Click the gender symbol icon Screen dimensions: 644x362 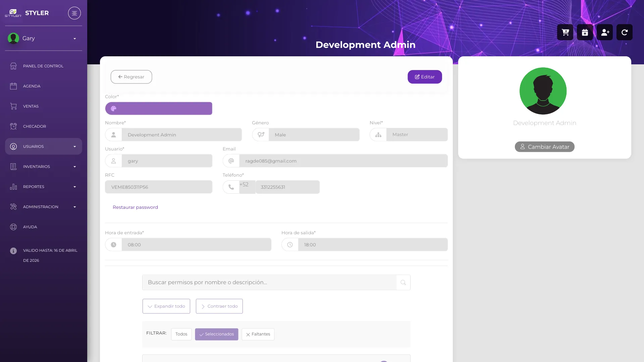261,135
